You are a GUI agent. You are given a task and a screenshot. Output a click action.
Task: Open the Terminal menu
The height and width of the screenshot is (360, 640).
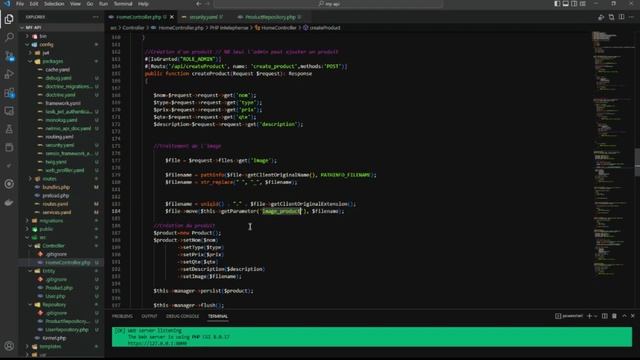[123, 4]
